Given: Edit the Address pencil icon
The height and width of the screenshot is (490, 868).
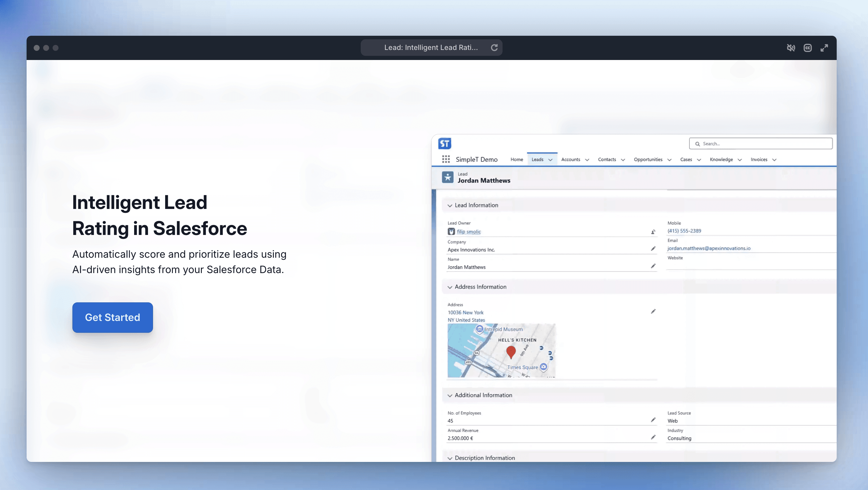Looking at the screenshot, I should coord(653,311).
